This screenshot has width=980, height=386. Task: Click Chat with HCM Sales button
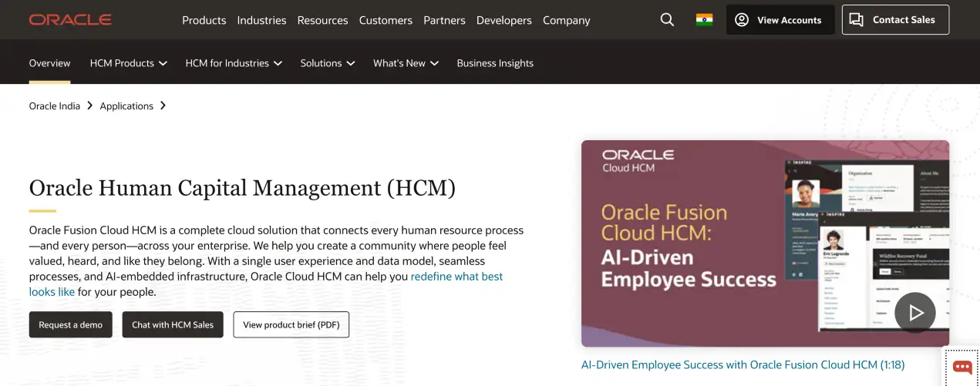173,324
